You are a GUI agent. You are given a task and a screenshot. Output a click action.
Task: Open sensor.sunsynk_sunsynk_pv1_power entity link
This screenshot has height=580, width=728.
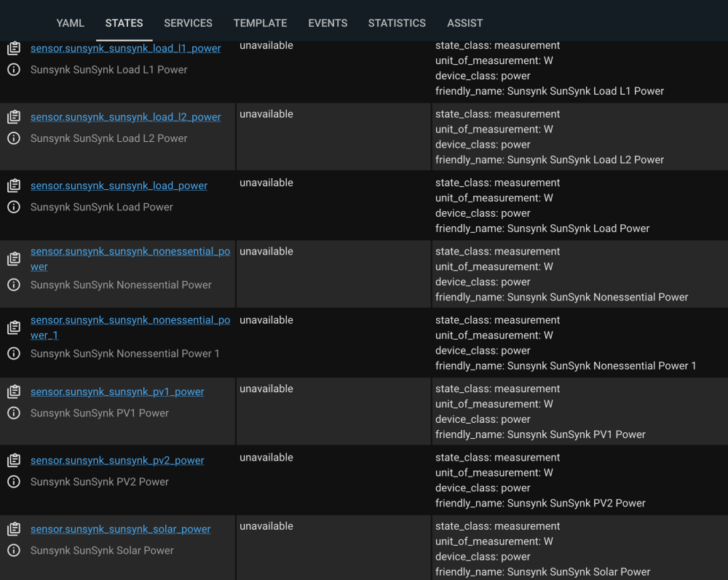(x=117, y=392)
